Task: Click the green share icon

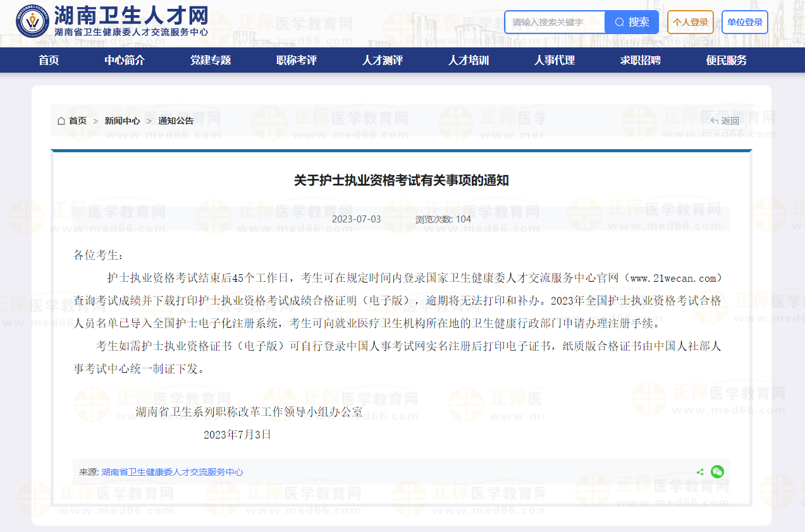Action: pyautogui.click(x=700, y=472)
